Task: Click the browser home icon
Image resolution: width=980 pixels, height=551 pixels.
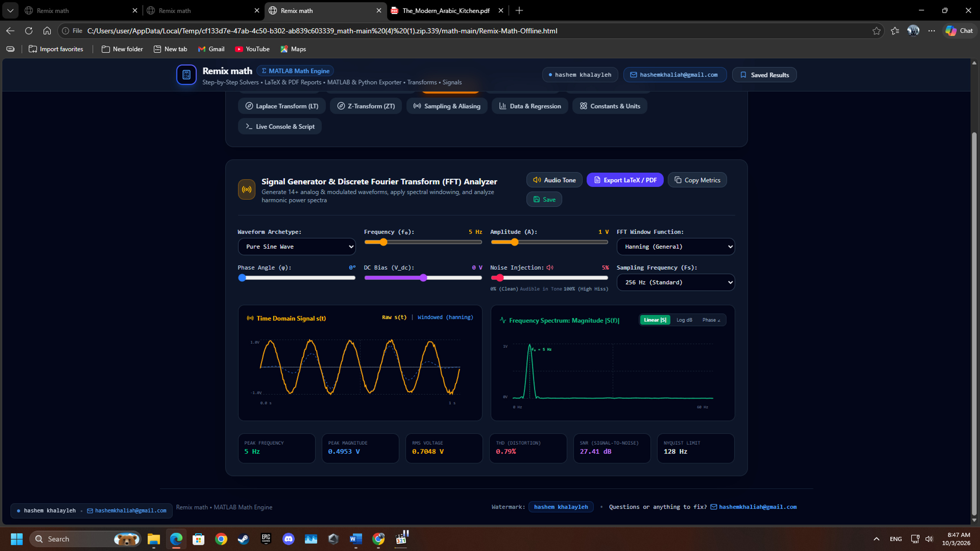Action: coord(47,31)
